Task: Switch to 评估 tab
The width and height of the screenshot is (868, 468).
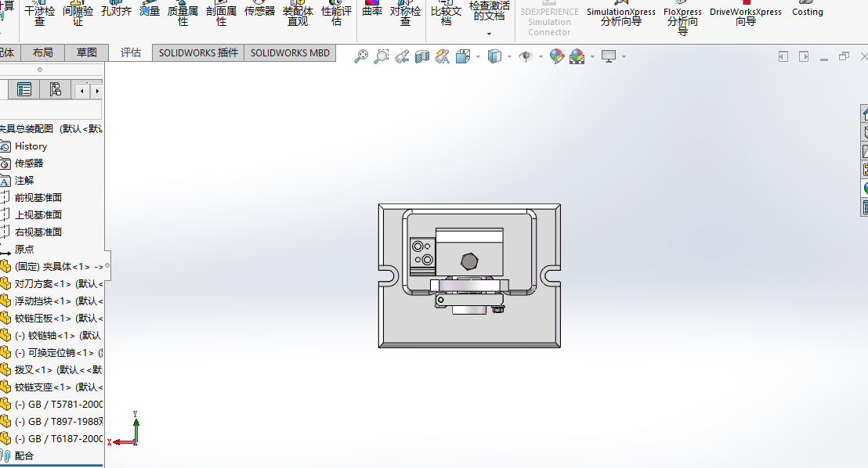Action: coord(131,52)
